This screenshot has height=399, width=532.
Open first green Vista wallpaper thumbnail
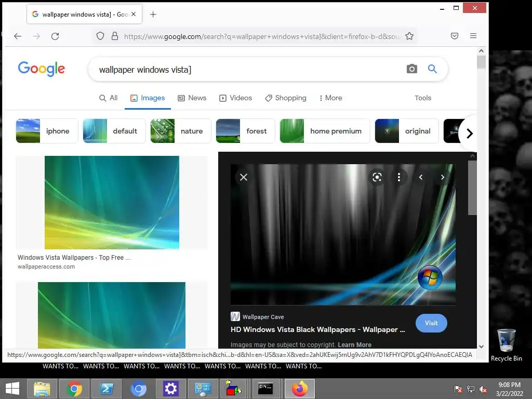tap(112, 203)
